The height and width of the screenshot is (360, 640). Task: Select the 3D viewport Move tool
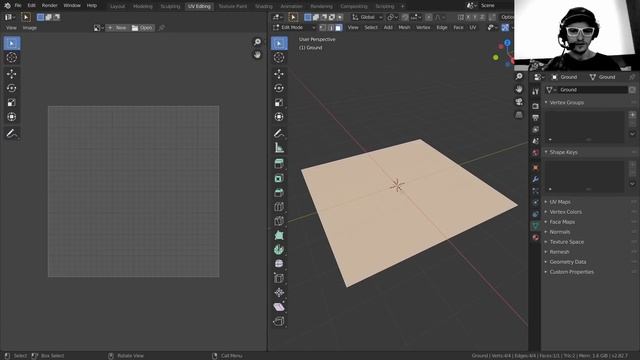[x=279, y=74]
